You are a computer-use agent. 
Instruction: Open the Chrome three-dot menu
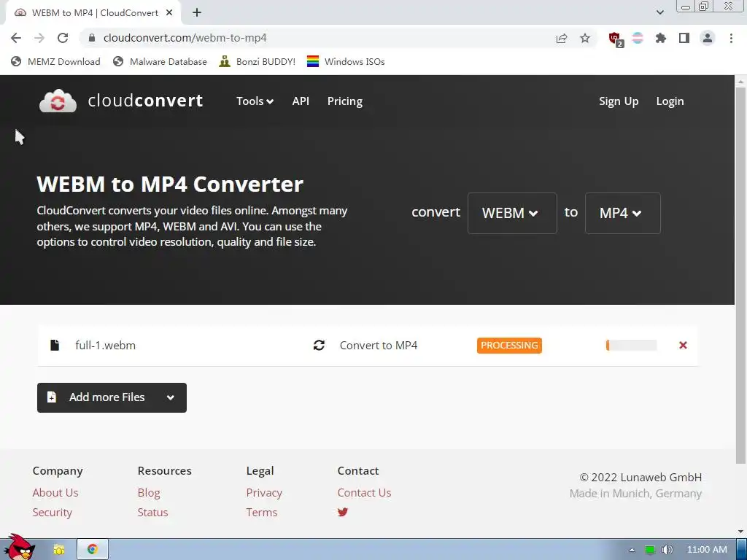731,38
